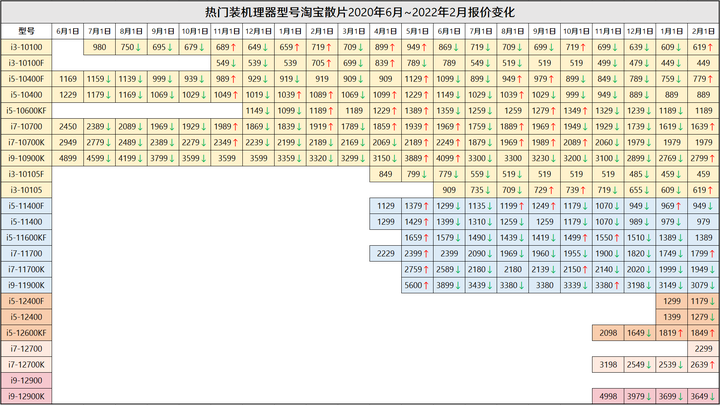Screen dimensions: 720x406
Task: Select the i5-12400 price cell 1399
Action: tap(671, 317)
